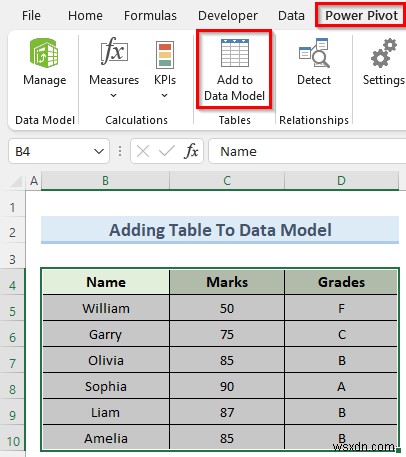
Task: Open the Formulas ribbon tab
Action: coord(150,16)
